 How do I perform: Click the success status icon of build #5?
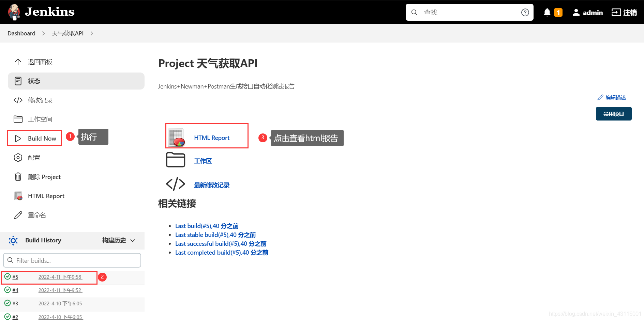(8, 276)
